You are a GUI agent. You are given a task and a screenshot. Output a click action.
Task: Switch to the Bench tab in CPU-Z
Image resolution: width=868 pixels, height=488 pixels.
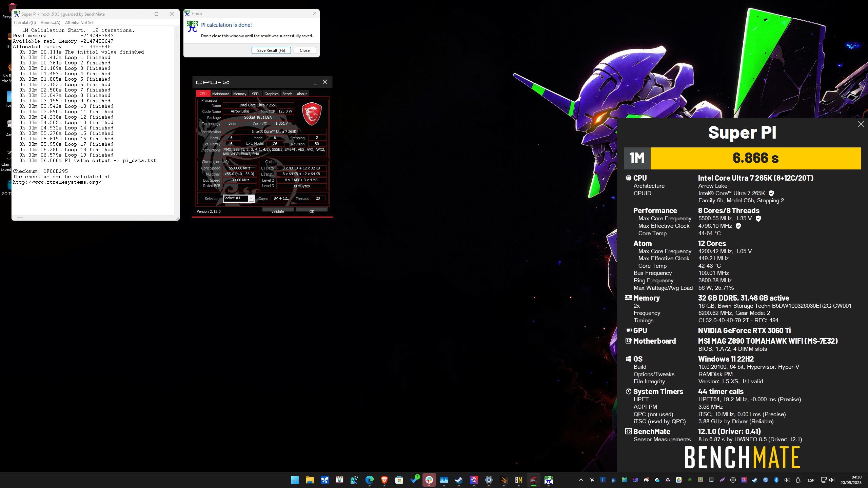(x=287, y=94)
